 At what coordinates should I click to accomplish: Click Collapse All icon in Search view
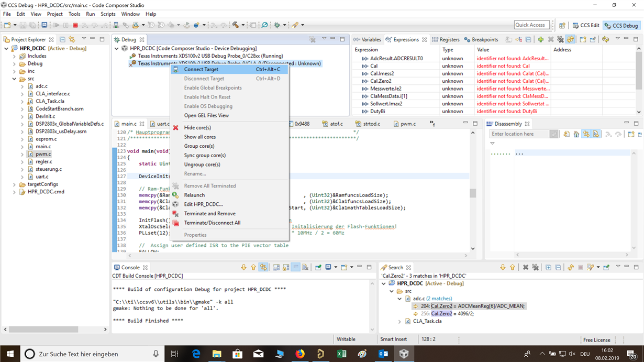(x=558, y=267)
